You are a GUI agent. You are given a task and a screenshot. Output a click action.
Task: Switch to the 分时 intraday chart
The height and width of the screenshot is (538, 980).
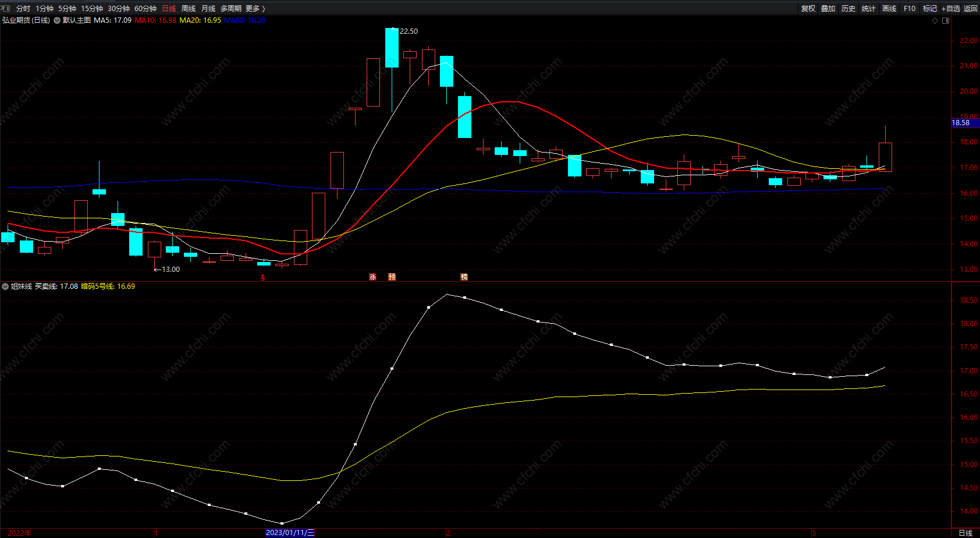(23, 9)
